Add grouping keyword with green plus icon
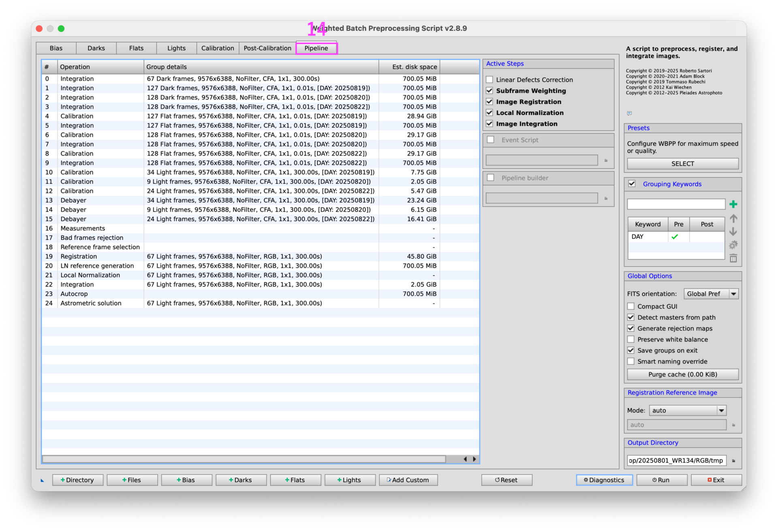Viewport: 778px width, 532px height. [x=733, y=204]
